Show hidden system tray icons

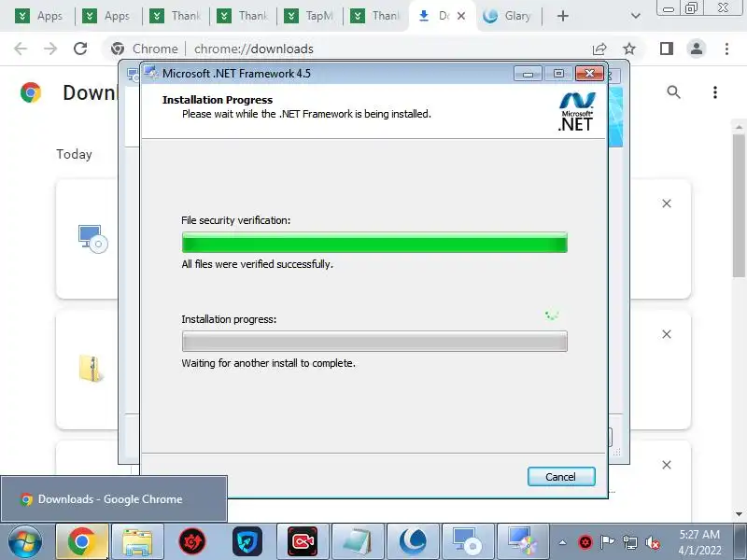[x=563, y=542]
